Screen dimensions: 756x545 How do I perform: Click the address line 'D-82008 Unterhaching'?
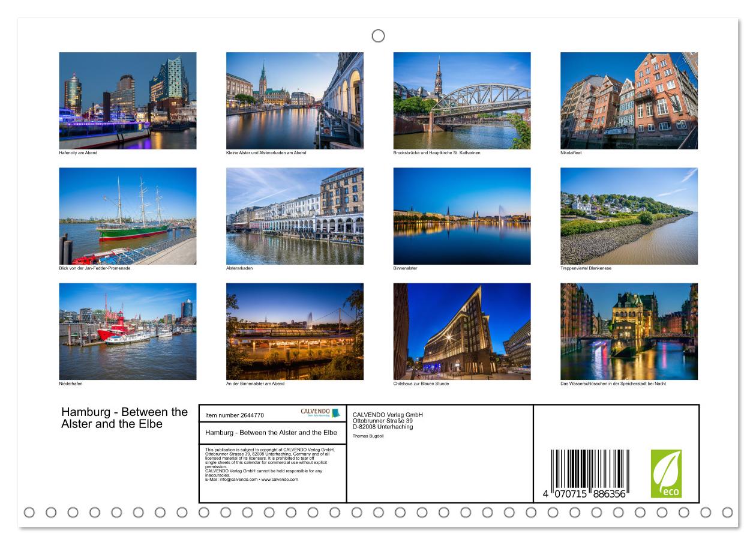tap(383, 427)
